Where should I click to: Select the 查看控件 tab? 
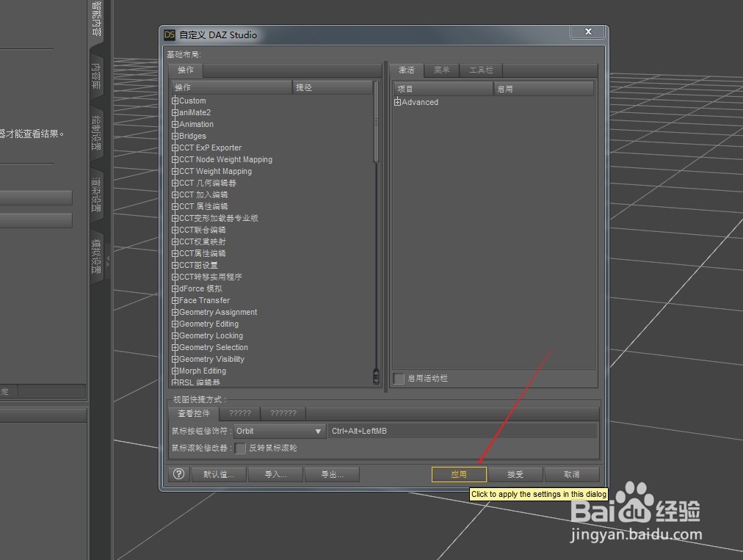[194, 414]
